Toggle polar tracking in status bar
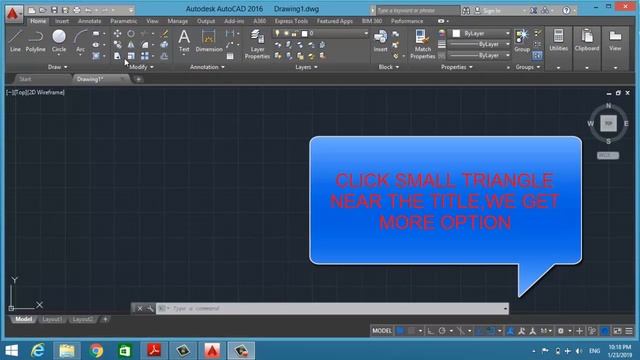Screen dimensions: 640x360 click(x=442, y=331)
